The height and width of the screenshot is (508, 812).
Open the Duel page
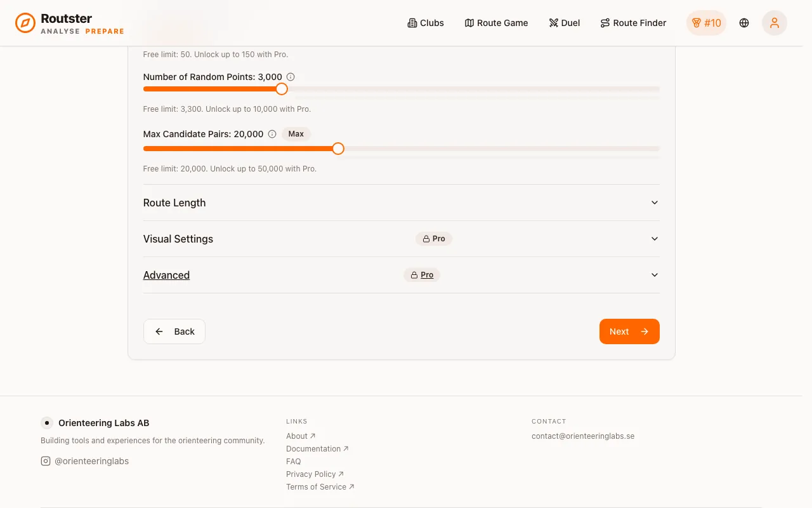(565, 23)
